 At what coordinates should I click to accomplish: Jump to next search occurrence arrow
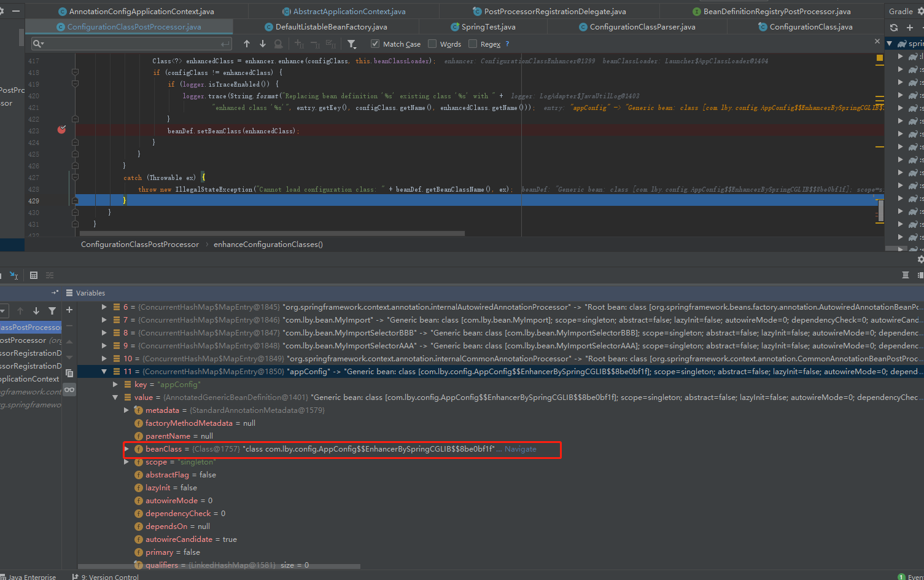(x=263, y=44)
